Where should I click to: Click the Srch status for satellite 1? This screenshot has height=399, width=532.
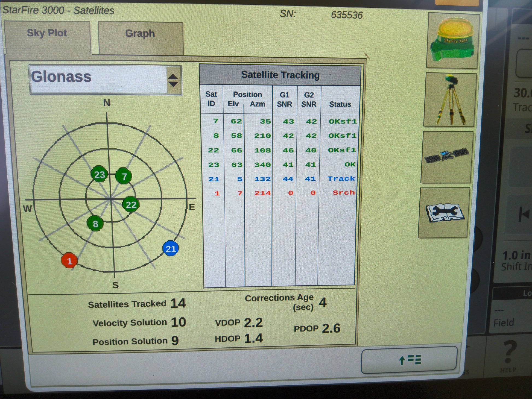tap(344, 192)
